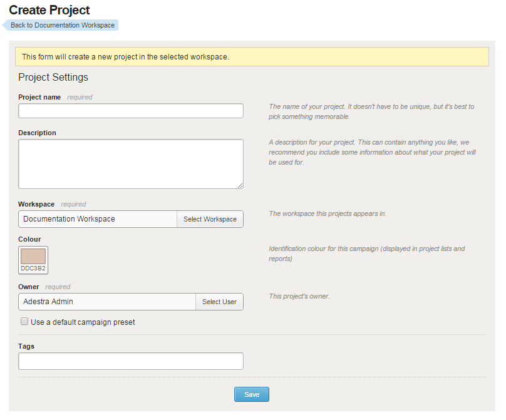Open the DDC3B2 colour swatch picker

click(x=33, y=260)
